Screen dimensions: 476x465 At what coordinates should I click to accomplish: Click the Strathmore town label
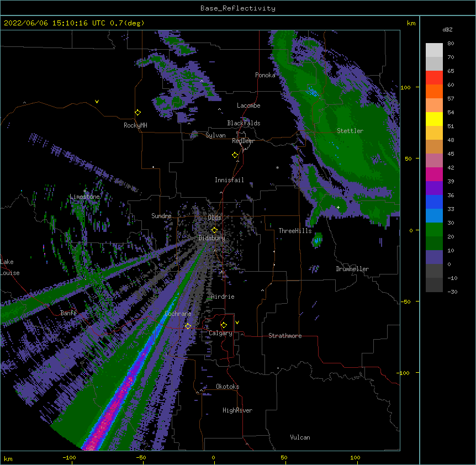[x=285, y=336]
